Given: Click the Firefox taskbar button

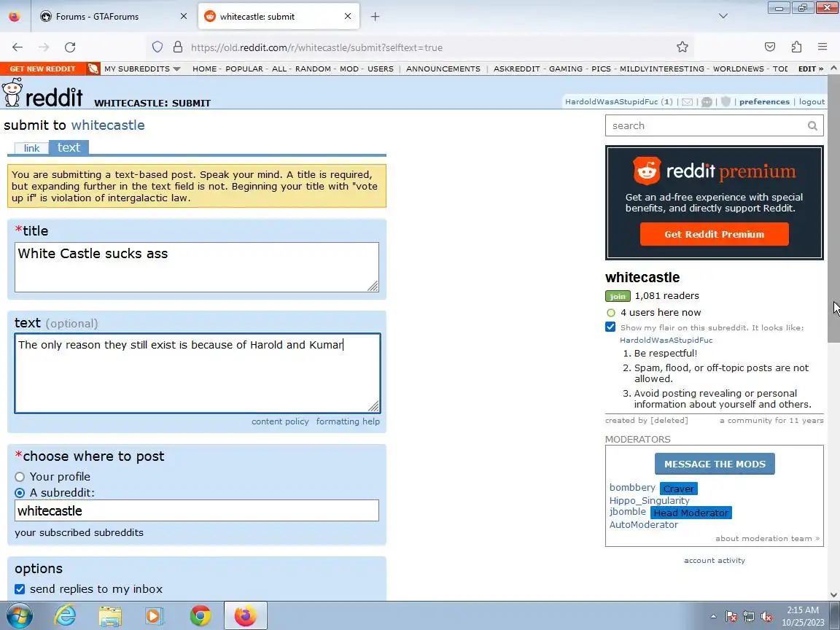Looking at the screenshot, I should [245, 615].
